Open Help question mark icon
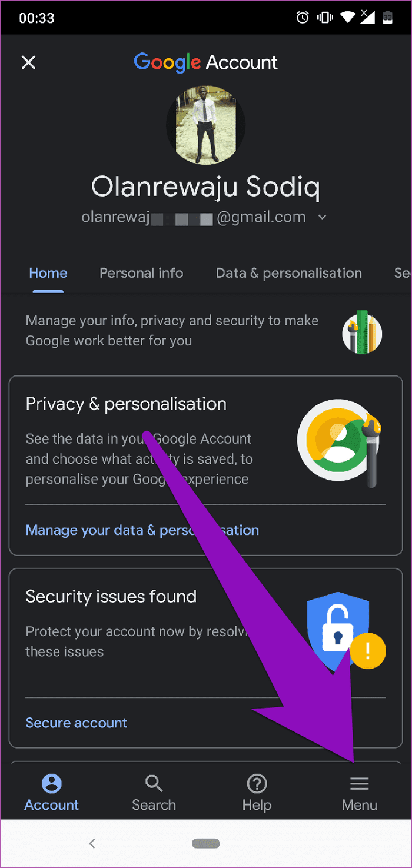Viewport: 412px width, 868px height. pyautogui.click(x=257, y=784)
